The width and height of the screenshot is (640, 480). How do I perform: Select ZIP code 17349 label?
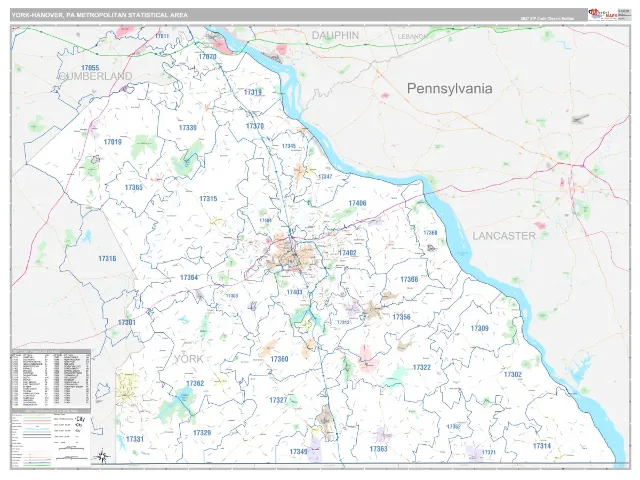click(x=298, y=452)
